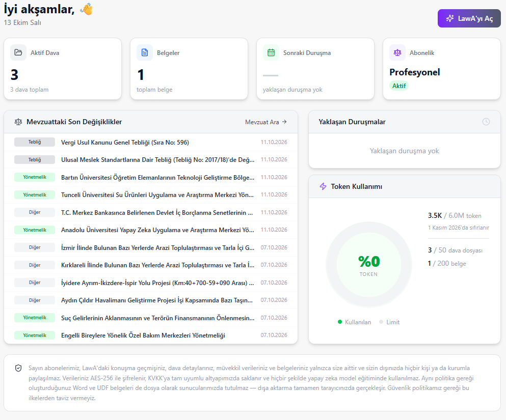
Task: Open Ulusal Meslek Standartlarına Dair Tebliğ entry
Action: (151, 159)
